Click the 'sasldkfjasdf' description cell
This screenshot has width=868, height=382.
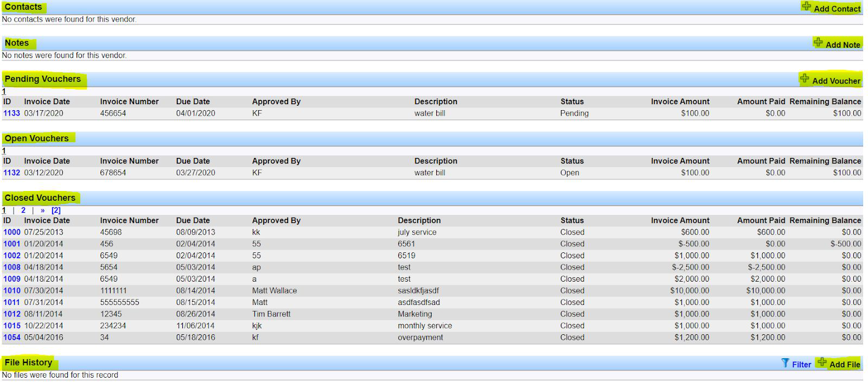coord(418,291)
